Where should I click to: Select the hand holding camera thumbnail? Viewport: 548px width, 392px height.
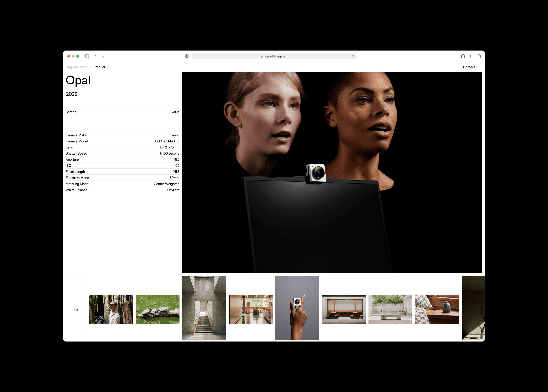coord(297,308)
